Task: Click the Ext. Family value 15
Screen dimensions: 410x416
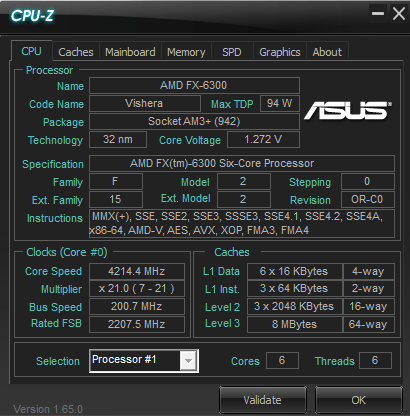Action: click(116, 200)
